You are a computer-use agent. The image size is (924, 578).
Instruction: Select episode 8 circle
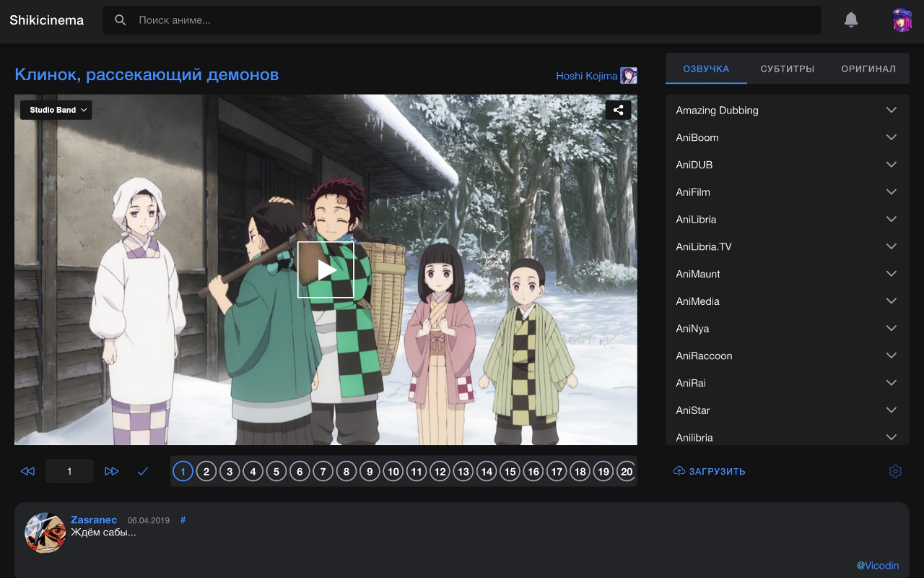click(x=346, y=472)
